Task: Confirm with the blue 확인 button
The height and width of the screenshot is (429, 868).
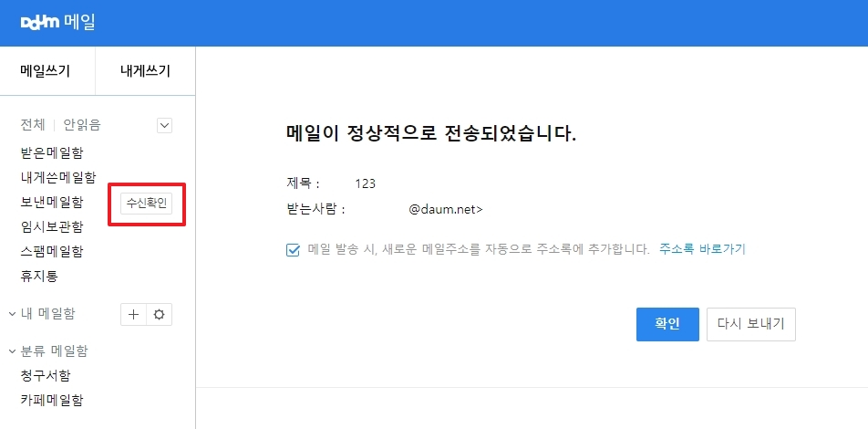Action: 667,324
